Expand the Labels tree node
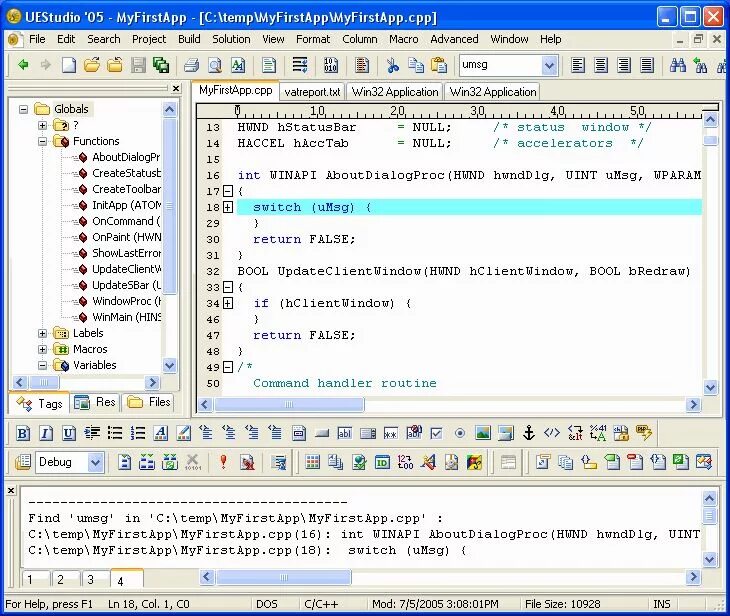Viewport: 730px width, 616px height. point(42,333)
